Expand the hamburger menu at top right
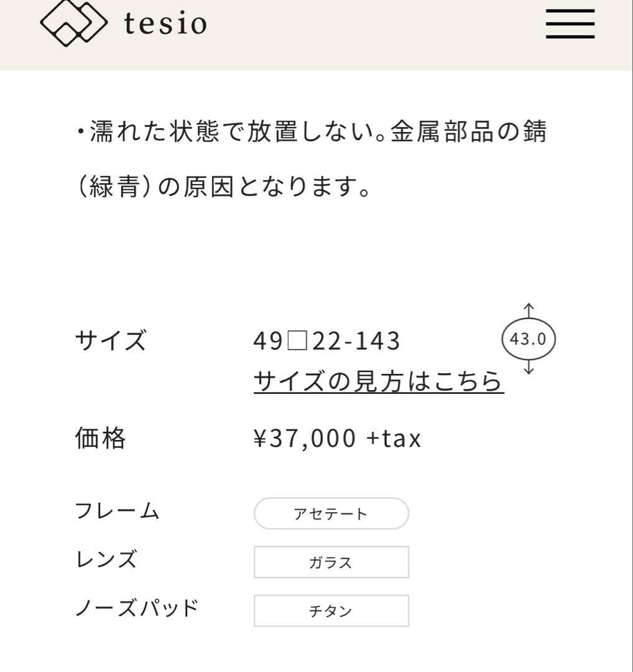633x672 pixels. (570, 23)
